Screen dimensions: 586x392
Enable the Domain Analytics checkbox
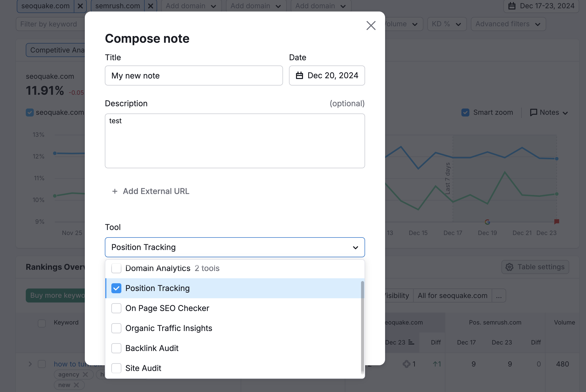coord(116,268)
